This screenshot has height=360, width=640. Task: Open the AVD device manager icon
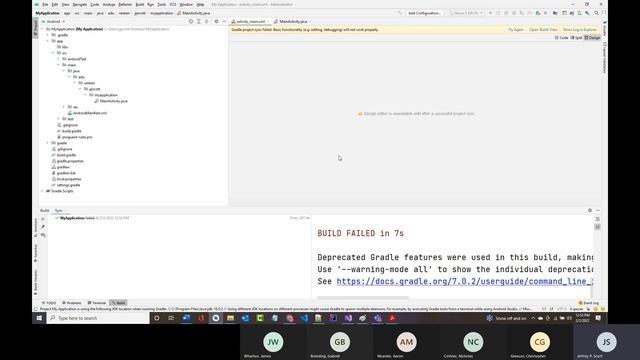[579, 13]
